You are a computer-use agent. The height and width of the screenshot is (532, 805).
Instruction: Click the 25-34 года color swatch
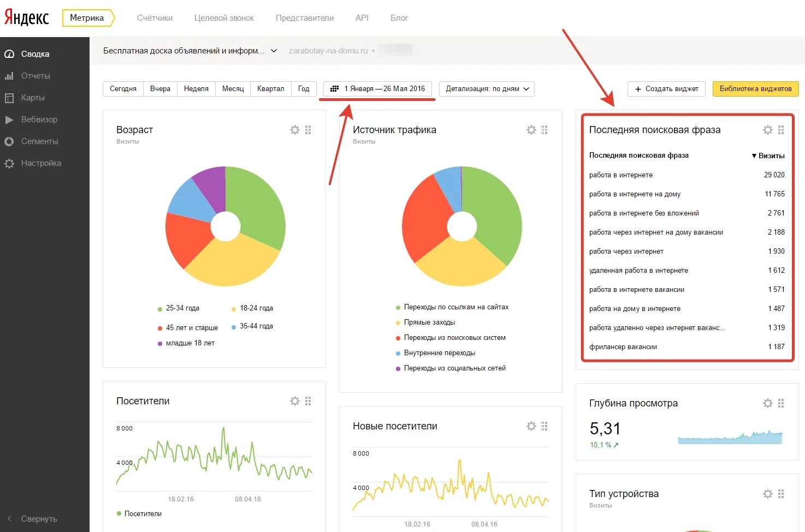(x=159, y=308)
